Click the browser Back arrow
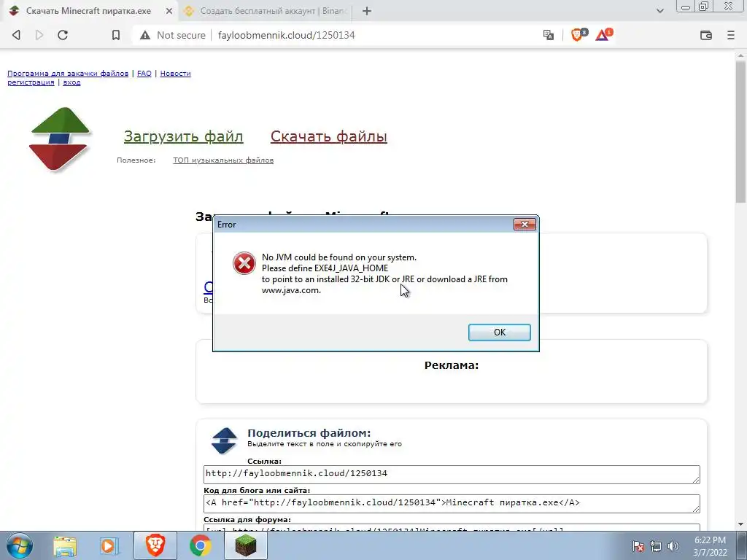747x560 pixels. [x=16, y=35]
